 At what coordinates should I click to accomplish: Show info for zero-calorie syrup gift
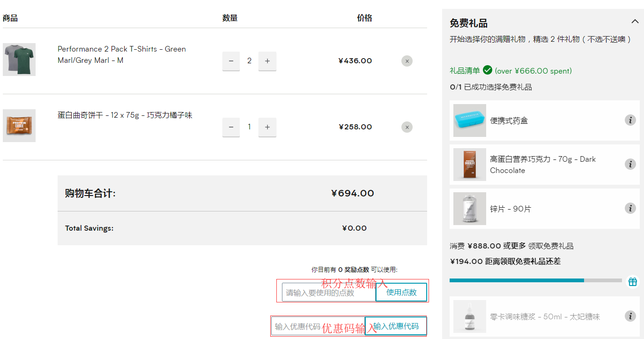click(630, 316)
